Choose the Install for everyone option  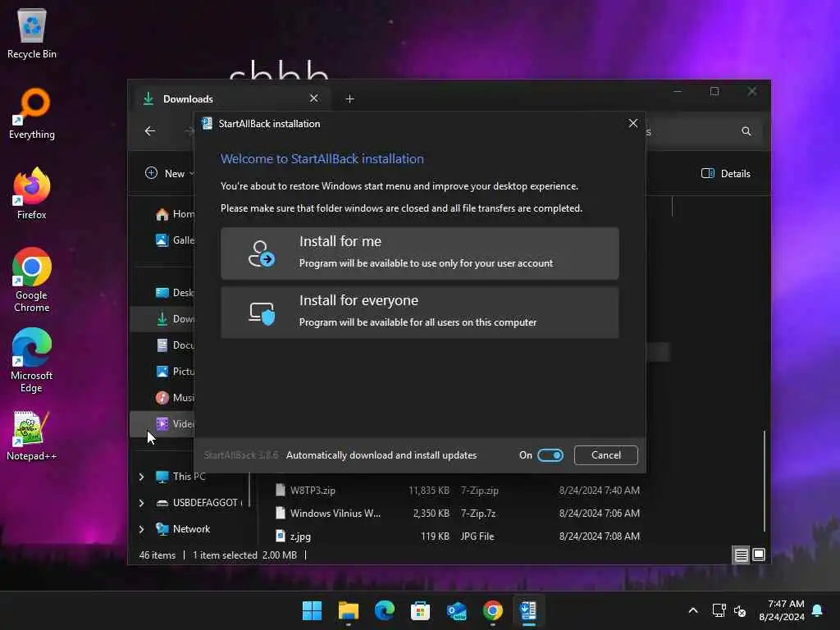419,312
